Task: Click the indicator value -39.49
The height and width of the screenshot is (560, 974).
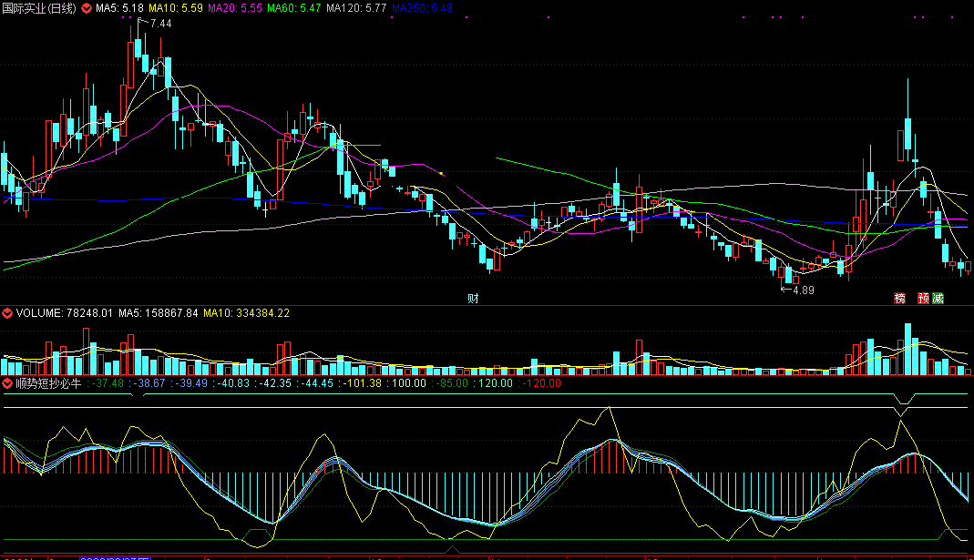Action: point(190,383)
